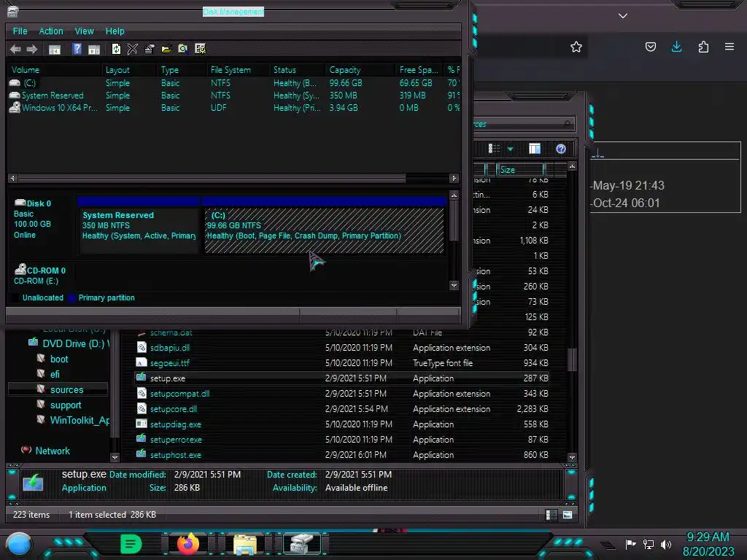Click the Explorer file list scroll down arrow
This screenshot has width=747, height=560.
(572, 457)
